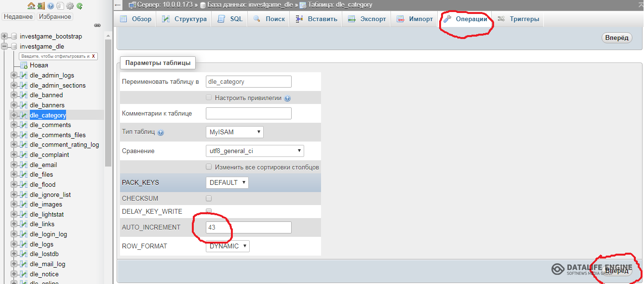Open the documentation help icon
The height and width of the screenshot is (284, 644).
tap(51, 6)
